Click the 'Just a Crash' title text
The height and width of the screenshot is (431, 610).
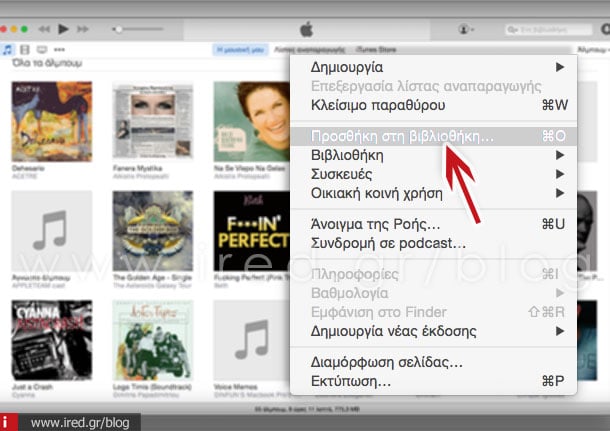pos(32,387)
